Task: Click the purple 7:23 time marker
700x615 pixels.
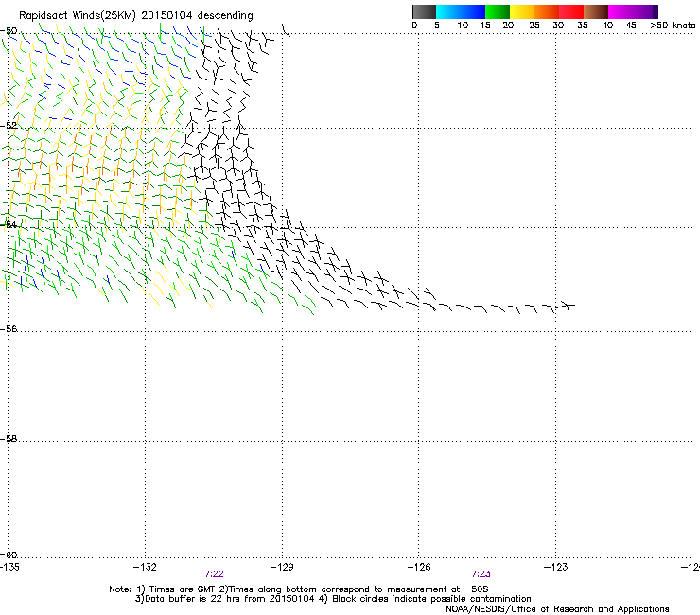Action: (x=481, y=574)
